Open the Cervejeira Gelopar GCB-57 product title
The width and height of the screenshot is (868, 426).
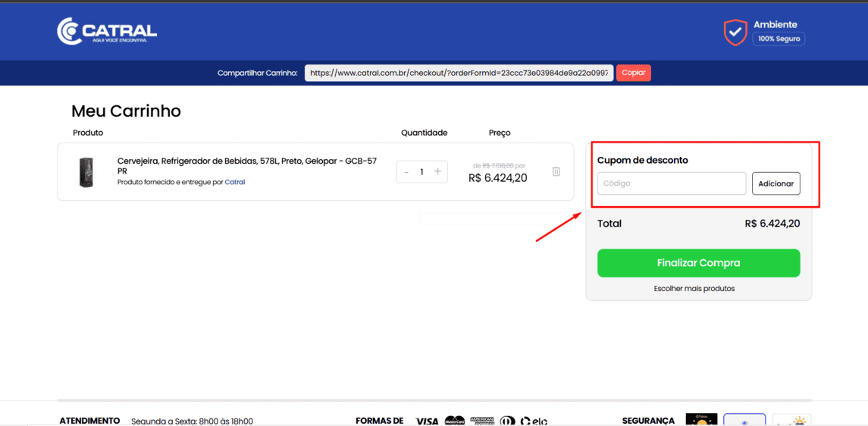(247, 166)
